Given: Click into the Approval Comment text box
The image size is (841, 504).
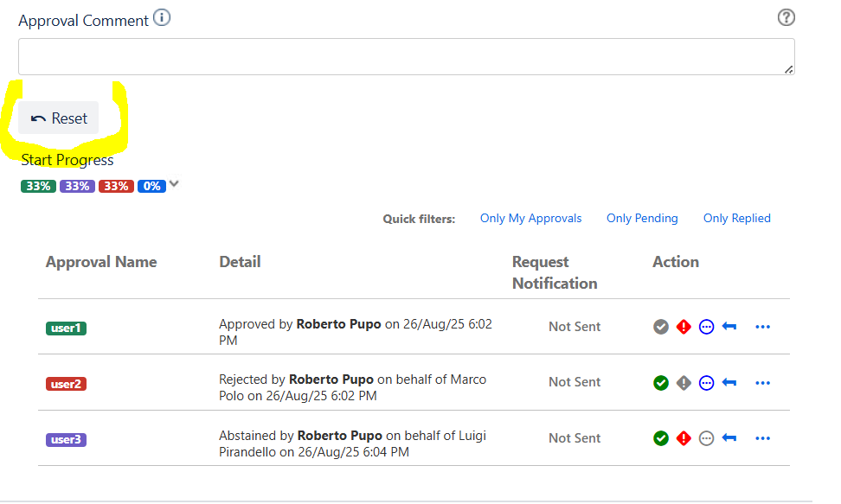Looking at the screenshot, I should pos(406,56).
